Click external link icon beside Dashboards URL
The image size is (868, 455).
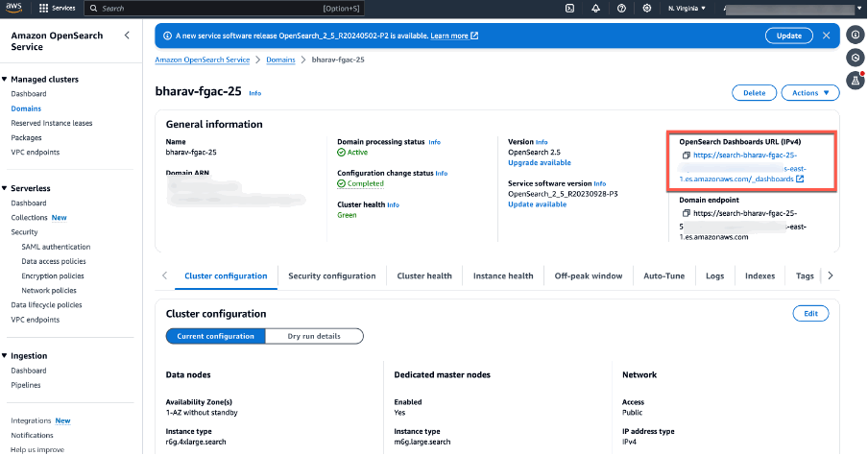click(800, 179)
